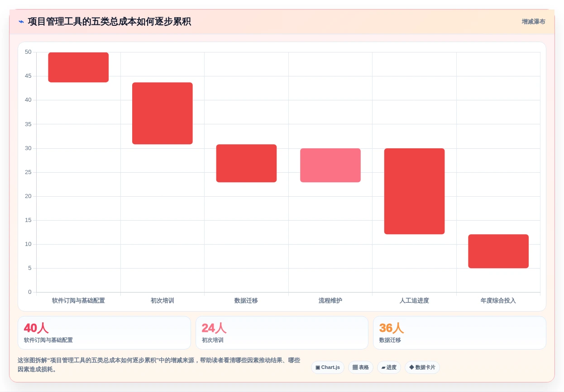
Task: Click the 数据迁移 waterfall bar
Action: [x=246, y=163]
